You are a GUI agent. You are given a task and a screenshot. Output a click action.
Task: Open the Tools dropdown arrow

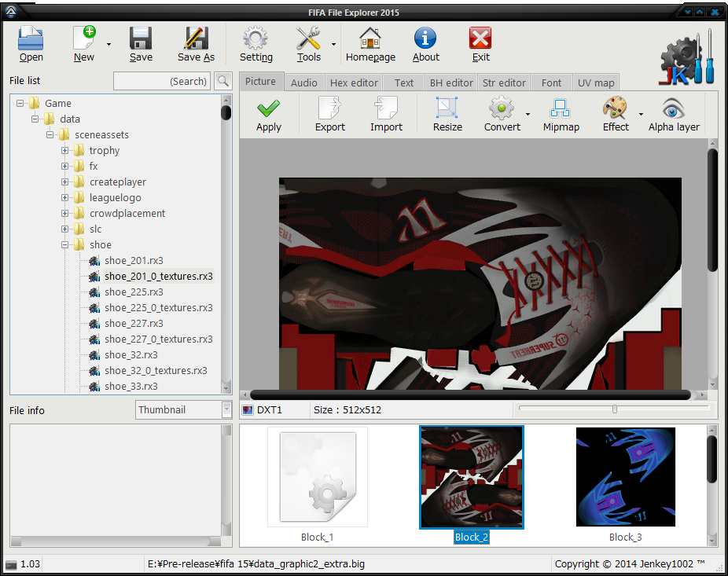pos(333,45)
